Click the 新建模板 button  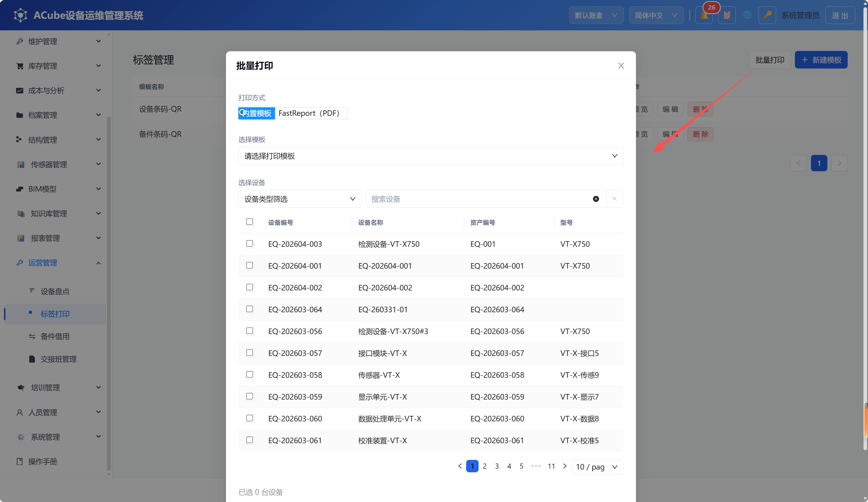coord(821,59)
